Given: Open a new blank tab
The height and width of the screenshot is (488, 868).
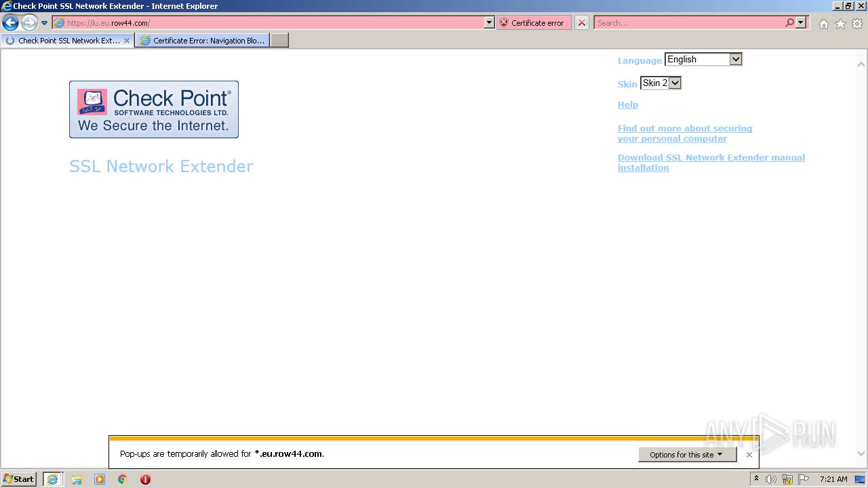Looking at the screenshot, I should point(279,41).
